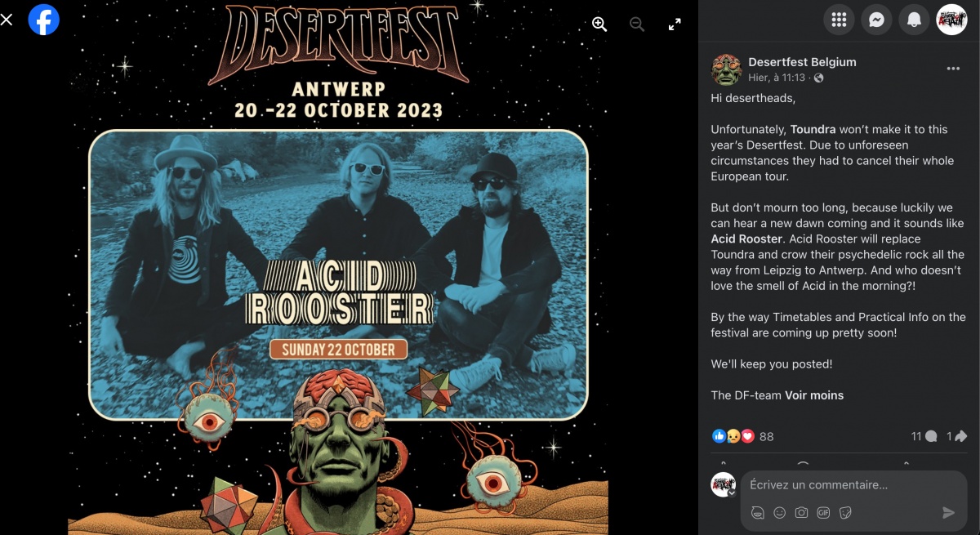Collapse the post with Voir moins
Image resolution: width=980 pixels, height=535 pixels.
tap(814, 395)
